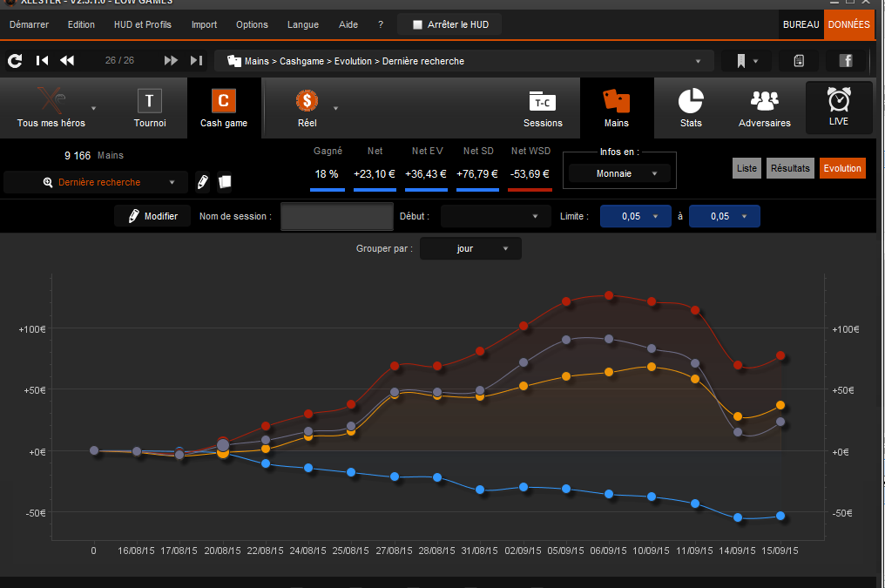Open the Aide menu
This screenshot has width=885, height=588.
click(x=348, y=25)
